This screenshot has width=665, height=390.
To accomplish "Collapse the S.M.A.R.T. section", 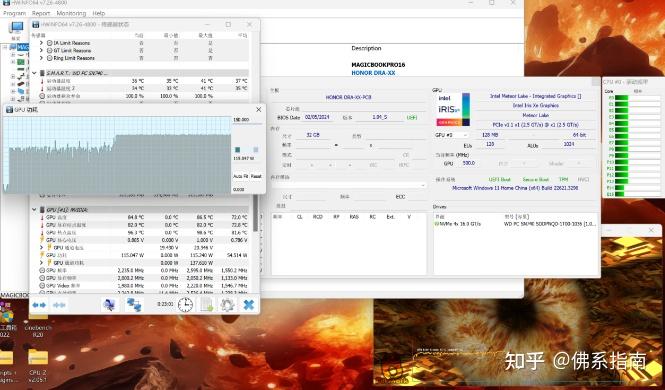I will tap(34, 73).
